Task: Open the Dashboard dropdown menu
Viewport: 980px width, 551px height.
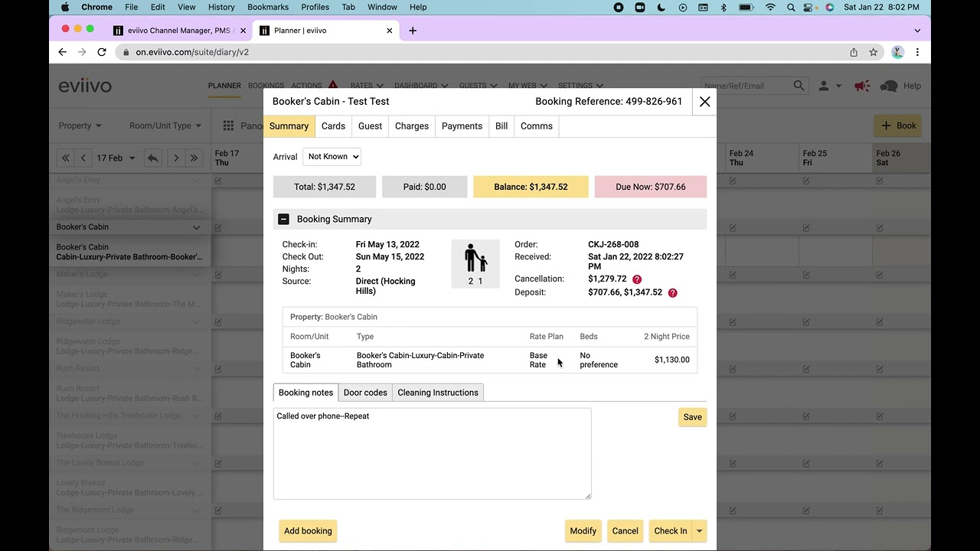Action: (x=421, y=86)
